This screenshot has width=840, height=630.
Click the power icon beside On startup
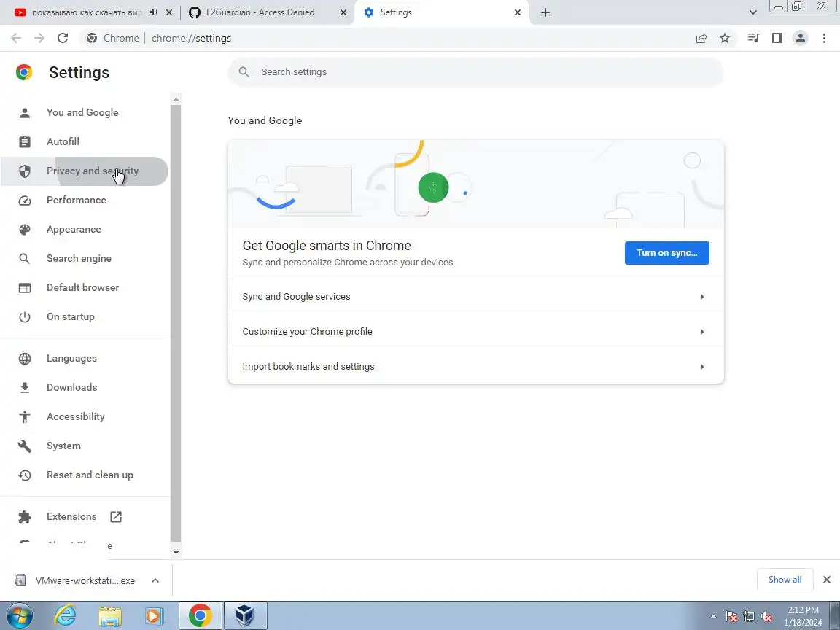point(25,317)
